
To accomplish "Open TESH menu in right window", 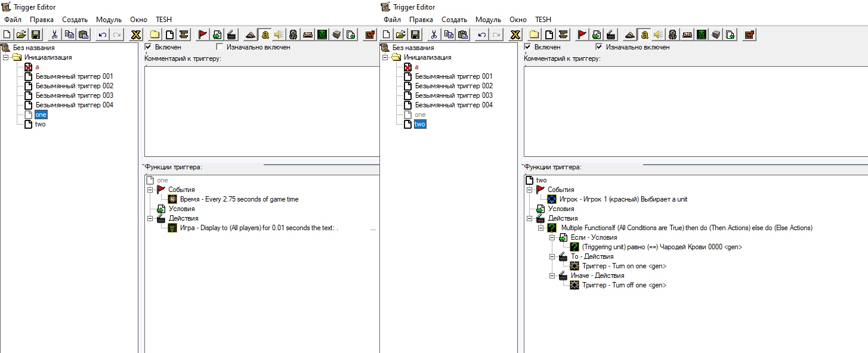I will 543,20.
